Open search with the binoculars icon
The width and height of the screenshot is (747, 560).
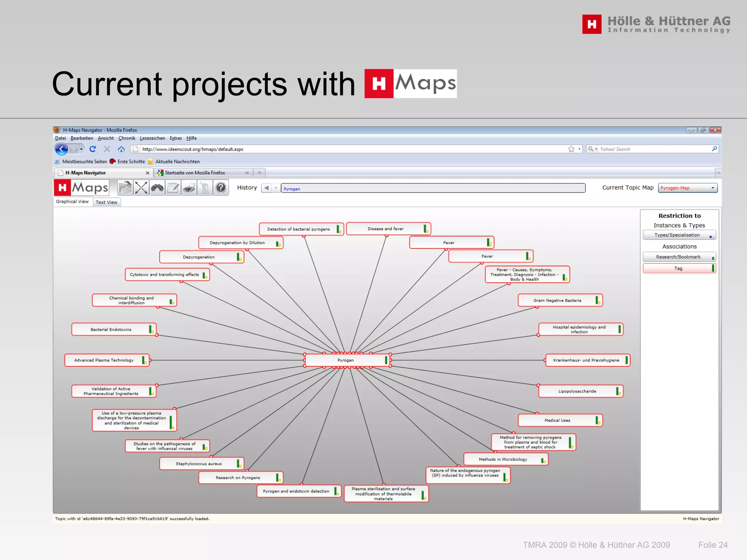157,188
